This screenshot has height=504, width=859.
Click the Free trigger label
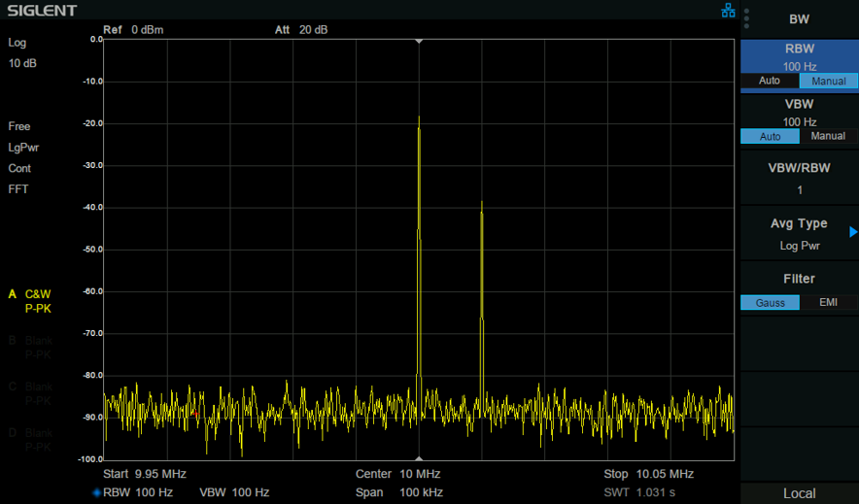(19, 126)
